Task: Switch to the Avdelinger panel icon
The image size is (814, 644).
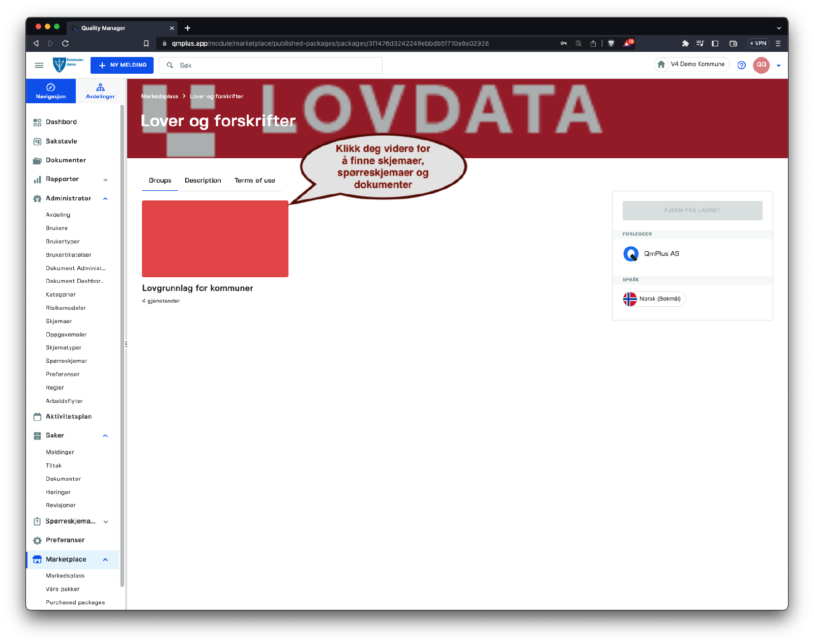Action: [100, 91]
